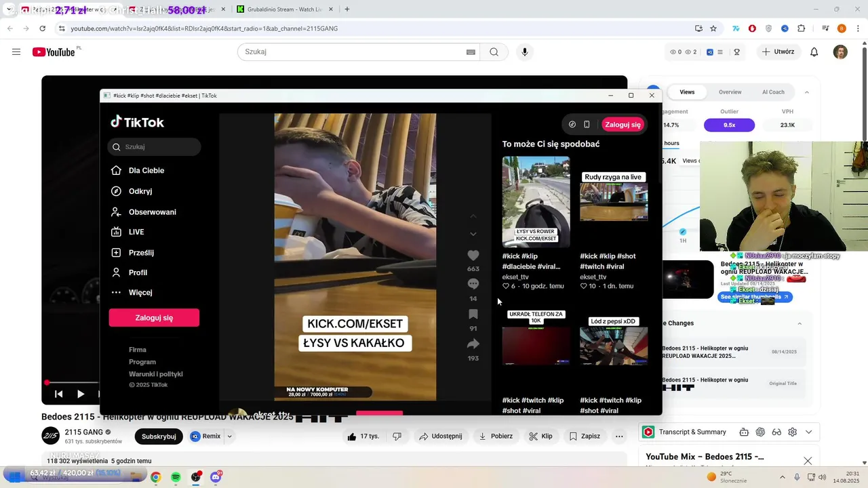Open Chrome extensions puzzle icon
Image resolution: width=868 pixels, height=488 pixels.
[801, 28]
